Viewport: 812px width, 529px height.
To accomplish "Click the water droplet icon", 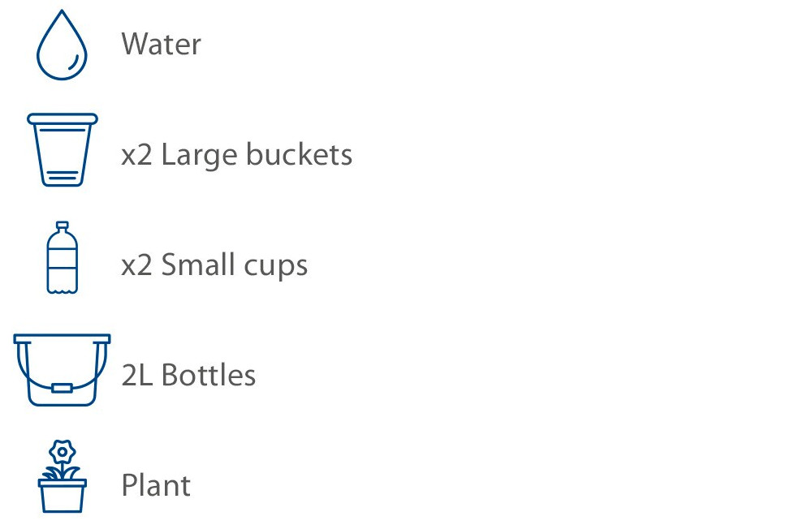I will (62, 45).
